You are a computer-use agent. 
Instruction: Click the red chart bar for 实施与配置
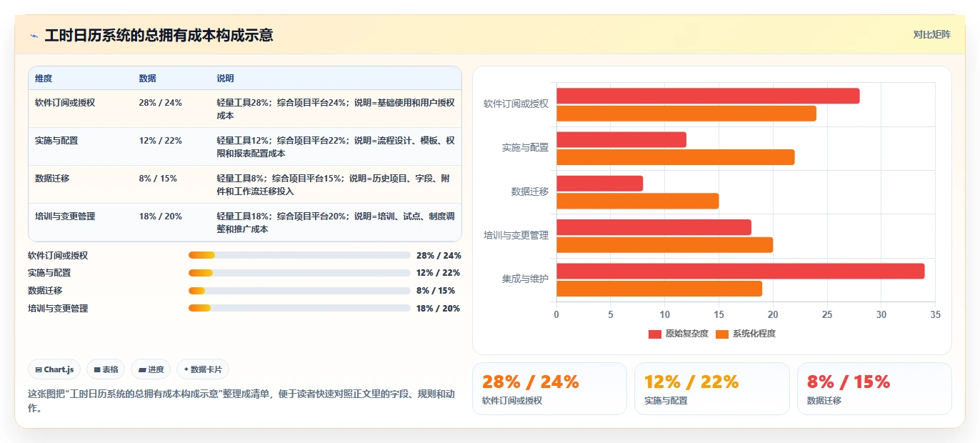coord(621,139)
